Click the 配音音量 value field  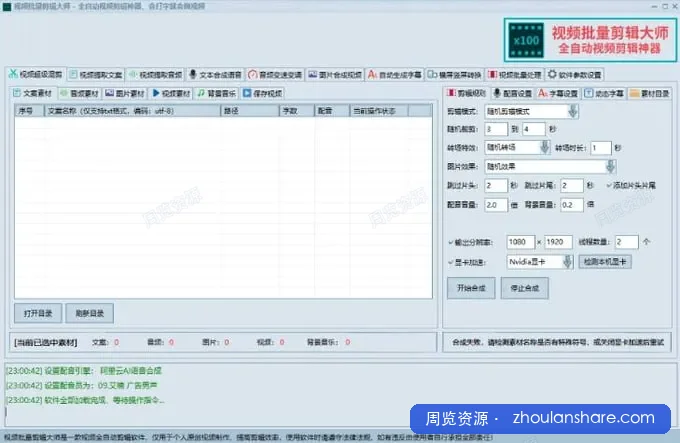[496, 205]
